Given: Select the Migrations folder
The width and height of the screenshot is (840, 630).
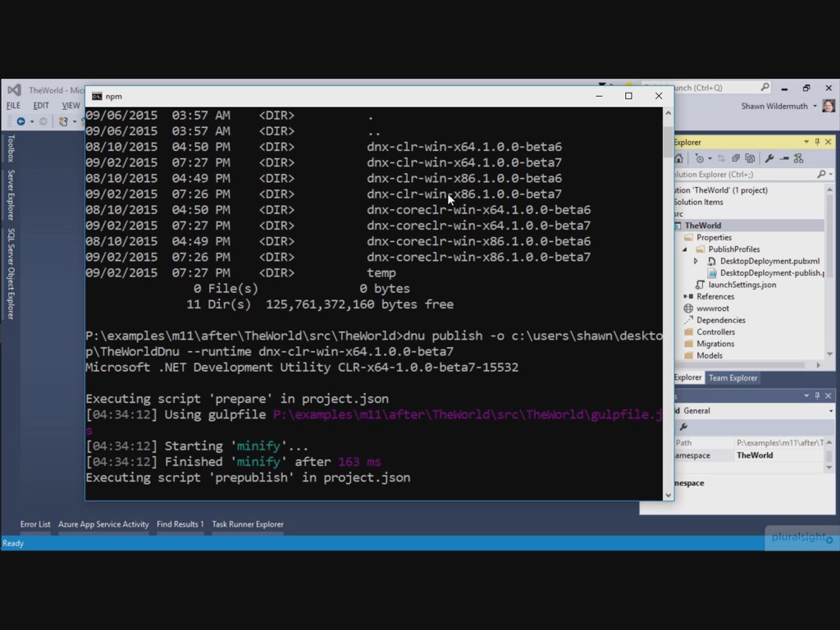Looking at the screenshot, I should point(714,344).
